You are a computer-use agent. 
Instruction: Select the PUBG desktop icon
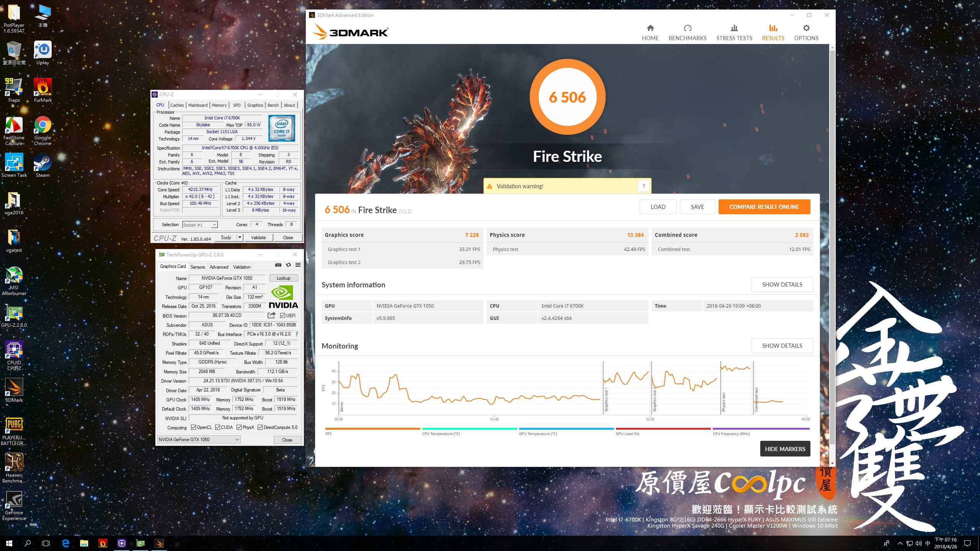(x=14, y=432)
